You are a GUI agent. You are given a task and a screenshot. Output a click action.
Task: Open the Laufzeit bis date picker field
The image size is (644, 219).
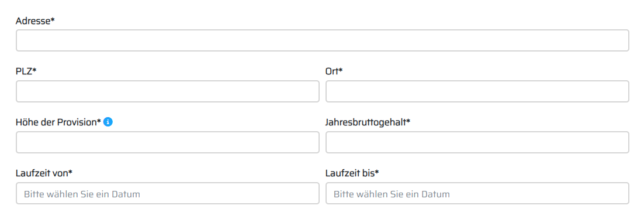pyautogui.click(x=477, y=193)
